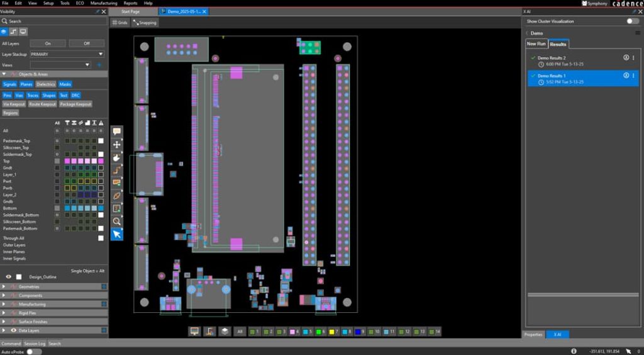The image size is (644, 355).
Task: Click the monitor icon in Visibility panel
Action: [23, 31]
